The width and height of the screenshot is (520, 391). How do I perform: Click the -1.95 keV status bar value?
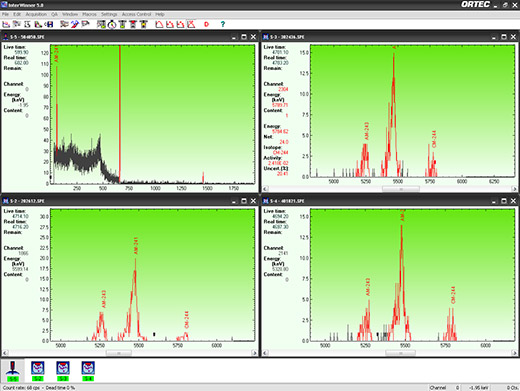click(x=479, y=388)
